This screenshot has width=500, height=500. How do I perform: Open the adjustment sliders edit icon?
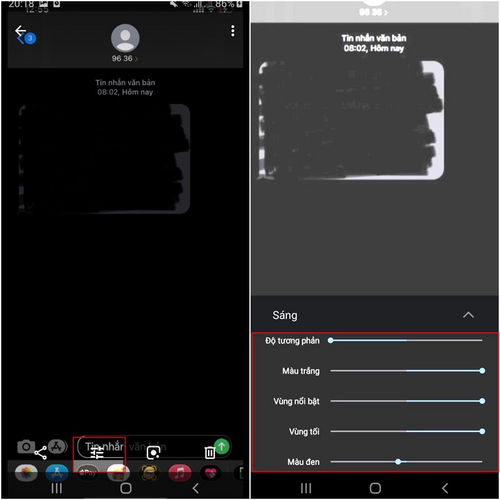(97, 453)
